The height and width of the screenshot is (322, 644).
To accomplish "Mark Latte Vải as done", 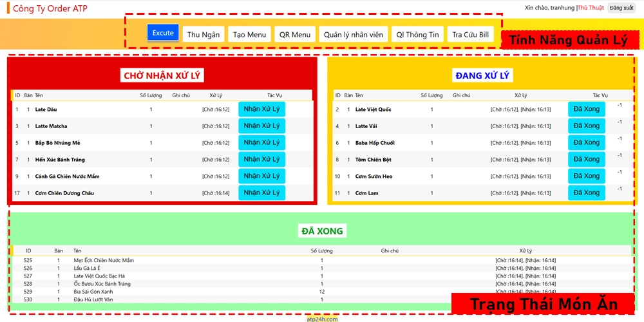I will coord(587,126).
